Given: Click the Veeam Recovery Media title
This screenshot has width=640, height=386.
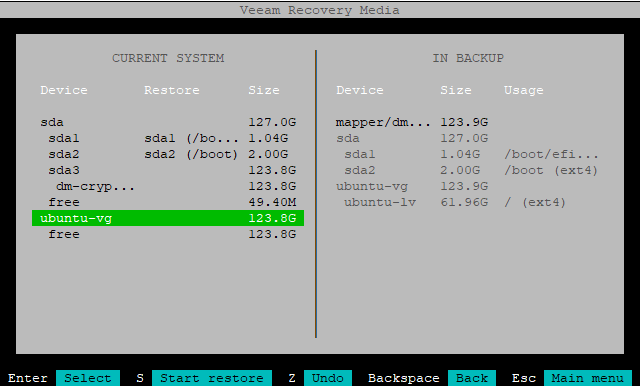Looking at the screenshot, I should tap(320, 10).
